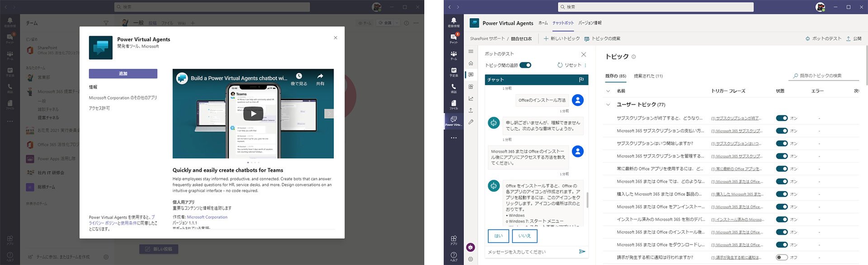The width and height of the screenshot is (868, 265).
Task: Answer いいえ in the test chat
Action: point(524,236)
